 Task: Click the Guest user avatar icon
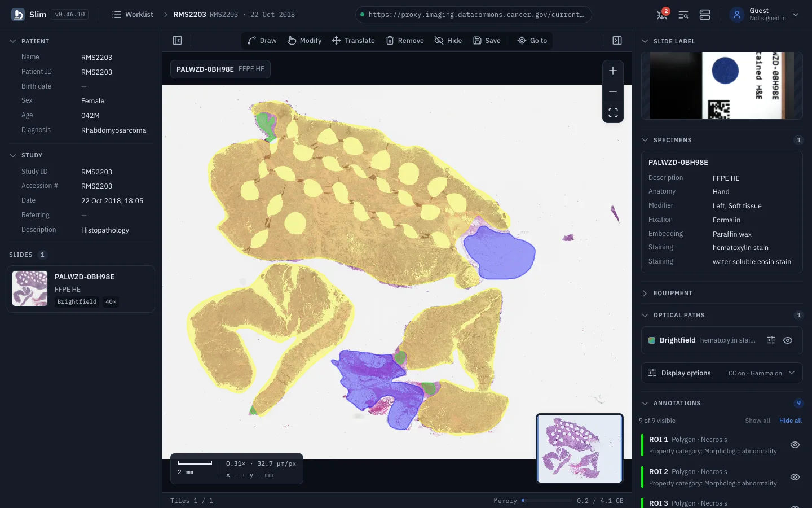pos(737,15)
